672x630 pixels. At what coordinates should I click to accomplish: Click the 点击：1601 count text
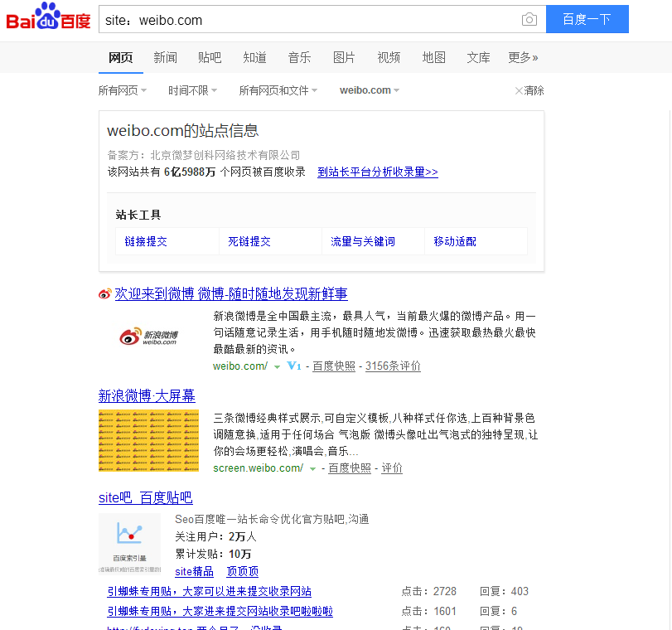[428, 611]
